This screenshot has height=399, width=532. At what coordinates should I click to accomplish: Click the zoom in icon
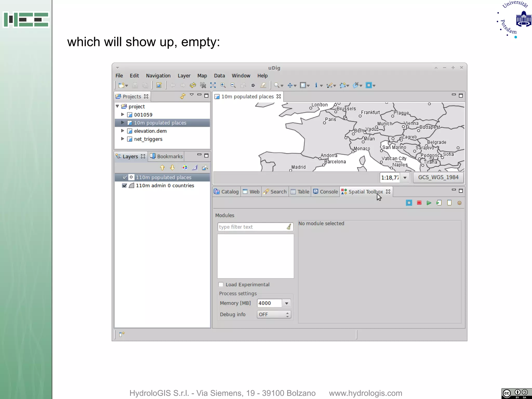click(223, 85)
